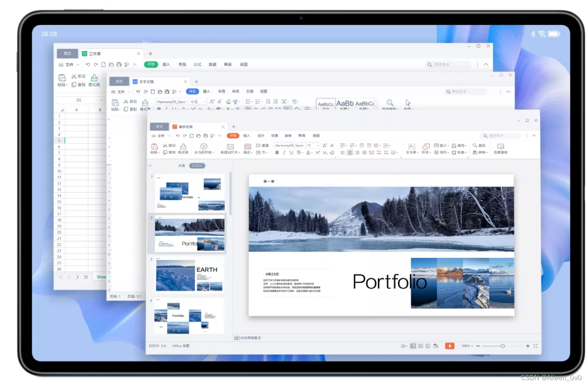Toggle strikethrough in presentation toolbar
Screen dimensions: 588x385
pos(299,153)
